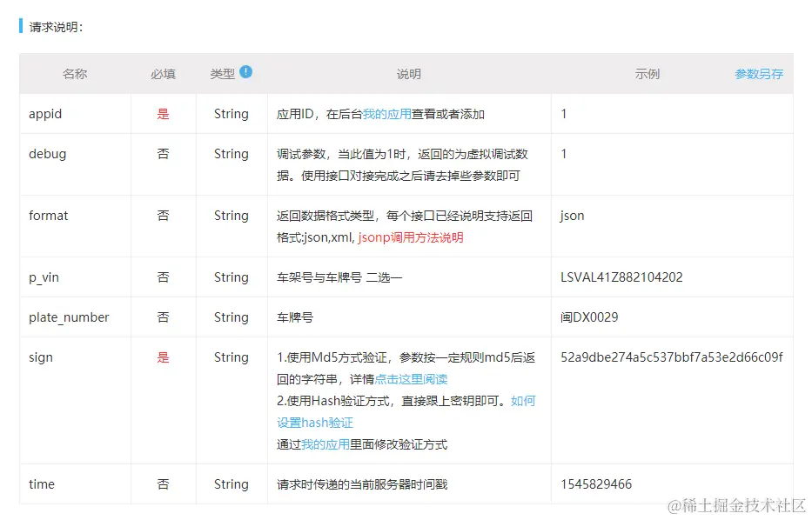Screen dimensions: 812x520
Task: Click description 请求时传递的当前服务器时间戳
Action: pyautogui.click(x=362, y=484)
